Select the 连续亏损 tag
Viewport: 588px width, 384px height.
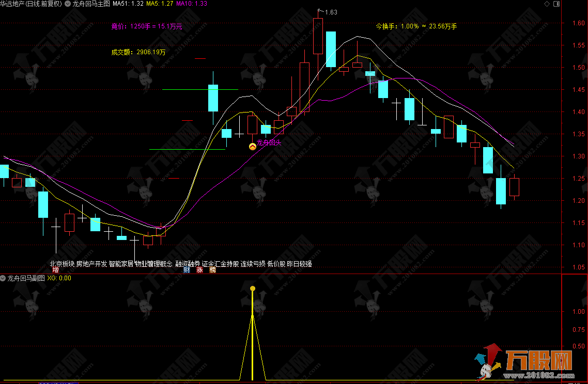click(x=253, y=264)
